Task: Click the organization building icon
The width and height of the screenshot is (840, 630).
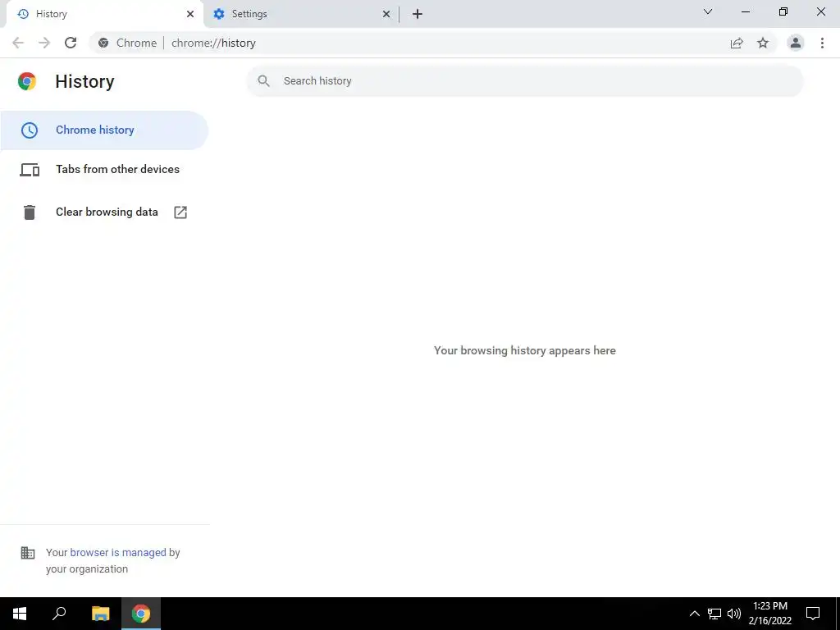Action: pos(28,553)
